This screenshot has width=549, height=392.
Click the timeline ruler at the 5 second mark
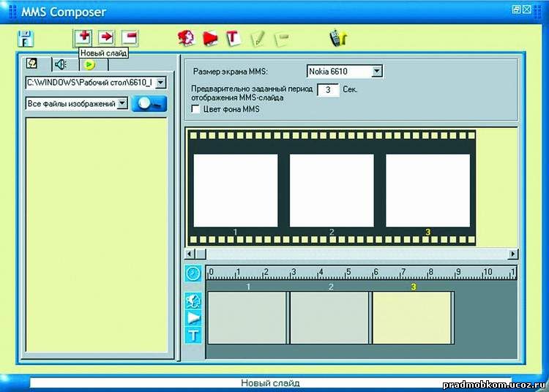pyautogui.click(x=348, y=273)
